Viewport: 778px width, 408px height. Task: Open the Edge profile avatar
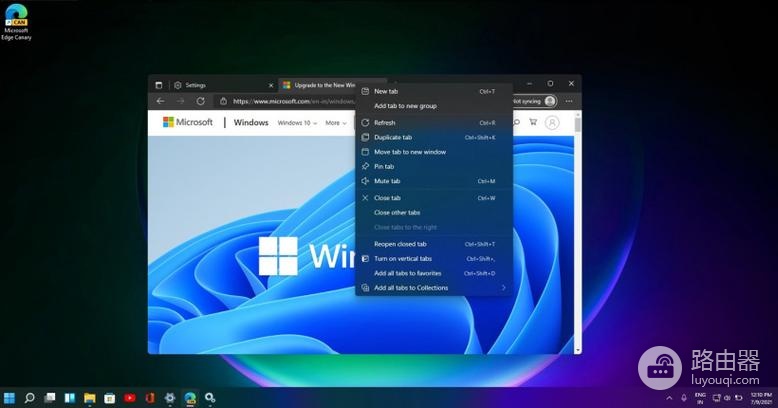pos(550,101)
